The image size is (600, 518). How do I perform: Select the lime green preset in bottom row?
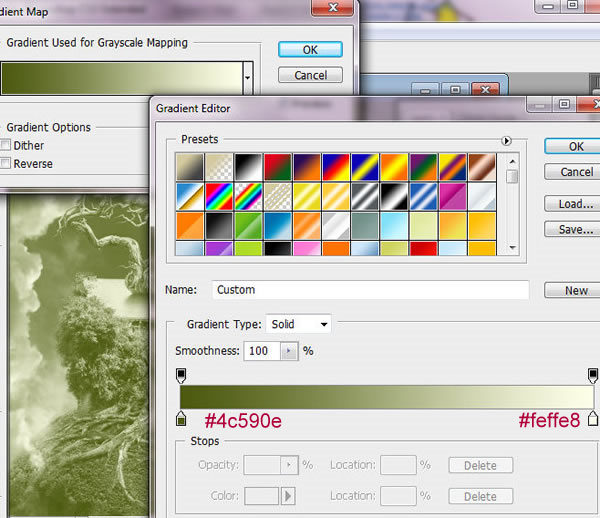(248, 249)
